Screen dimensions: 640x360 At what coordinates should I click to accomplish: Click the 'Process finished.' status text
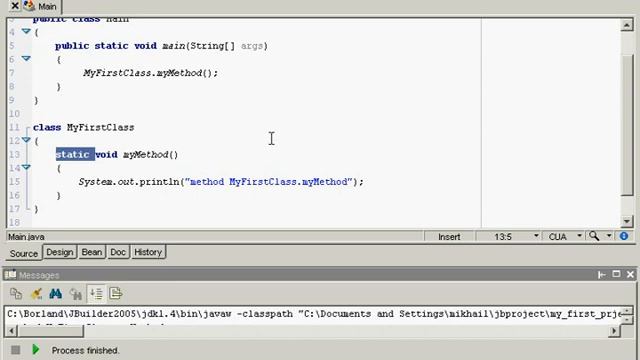point(85,350)
